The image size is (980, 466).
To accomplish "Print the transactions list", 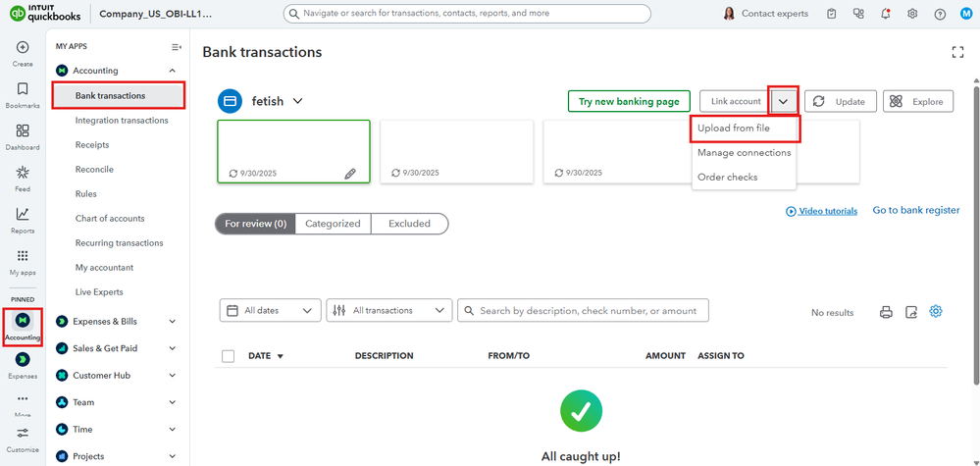I will (x=886, y=312).
